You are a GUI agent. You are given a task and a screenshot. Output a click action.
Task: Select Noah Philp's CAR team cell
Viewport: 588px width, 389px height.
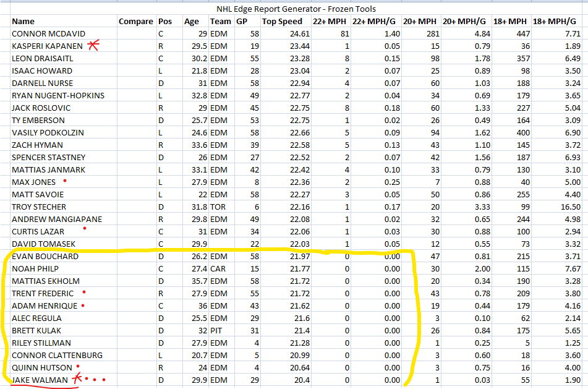click(218, 268)
